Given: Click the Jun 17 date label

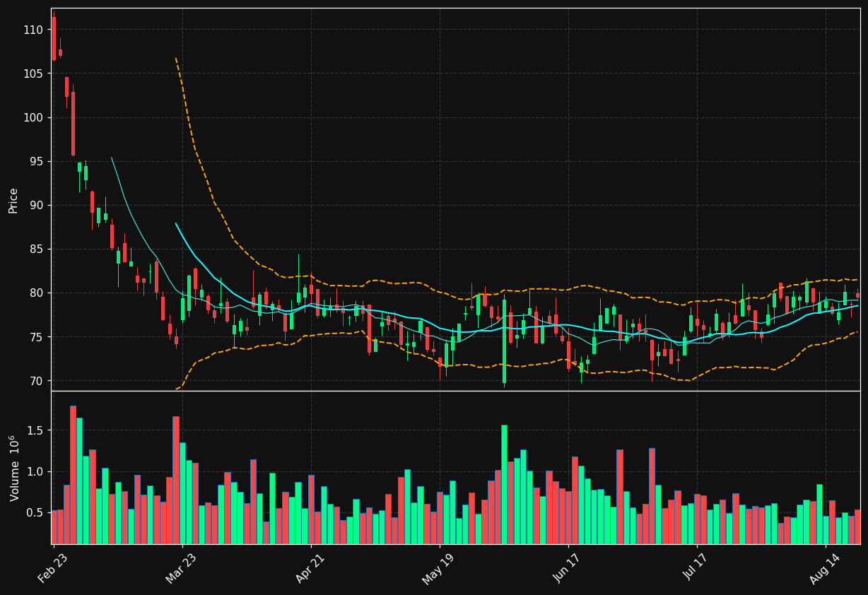Looking at the screenshot, I should pyautogui.click(x=568, y=567).
